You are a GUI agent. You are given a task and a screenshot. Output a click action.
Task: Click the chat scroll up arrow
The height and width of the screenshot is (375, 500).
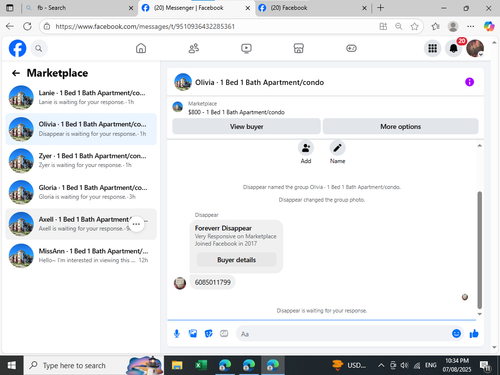[x=480, y=146]
